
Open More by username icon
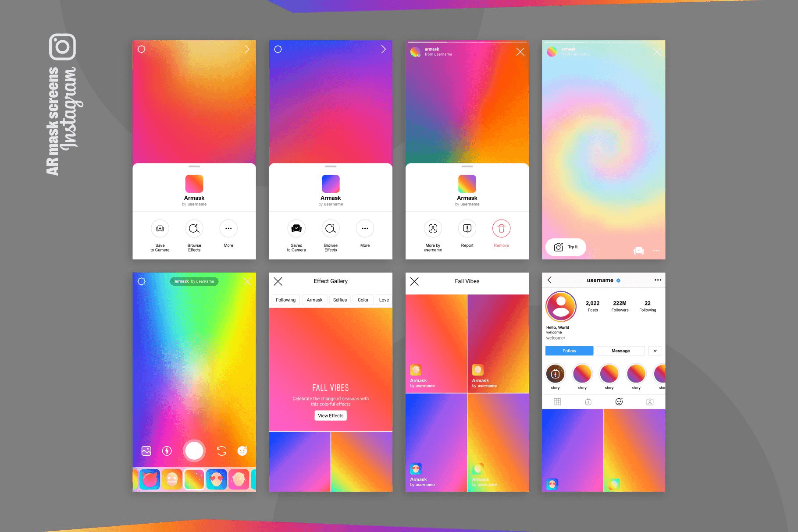pyautogui.click(x=433, y=228)
